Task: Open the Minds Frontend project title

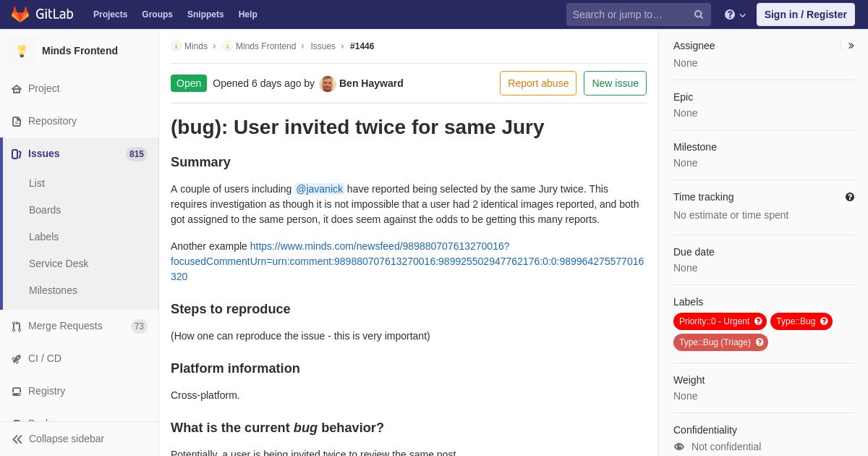Action: coord(80,51)
